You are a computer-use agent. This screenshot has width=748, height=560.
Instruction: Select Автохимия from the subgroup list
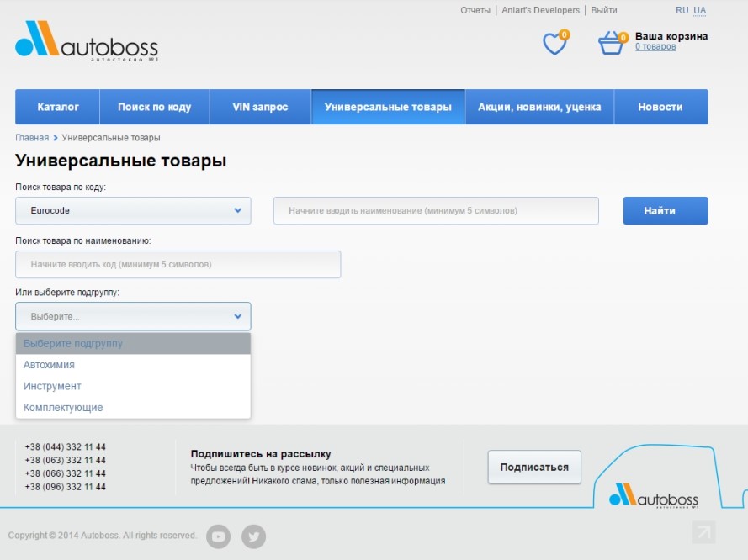tap(49, 365)
